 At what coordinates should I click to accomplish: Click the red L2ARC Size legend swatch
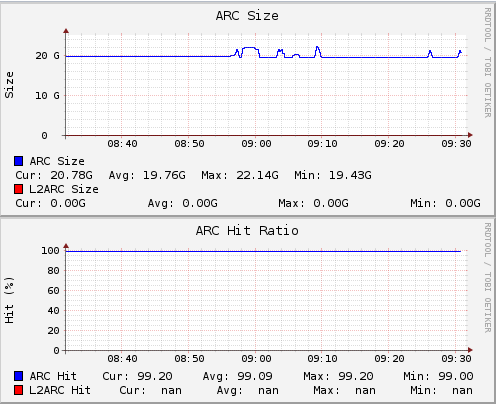(19, 189)
